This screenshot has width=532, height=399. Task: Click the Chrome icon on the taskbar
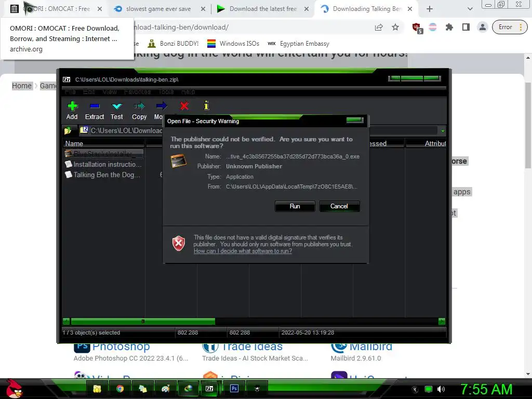tap(120, 389)
